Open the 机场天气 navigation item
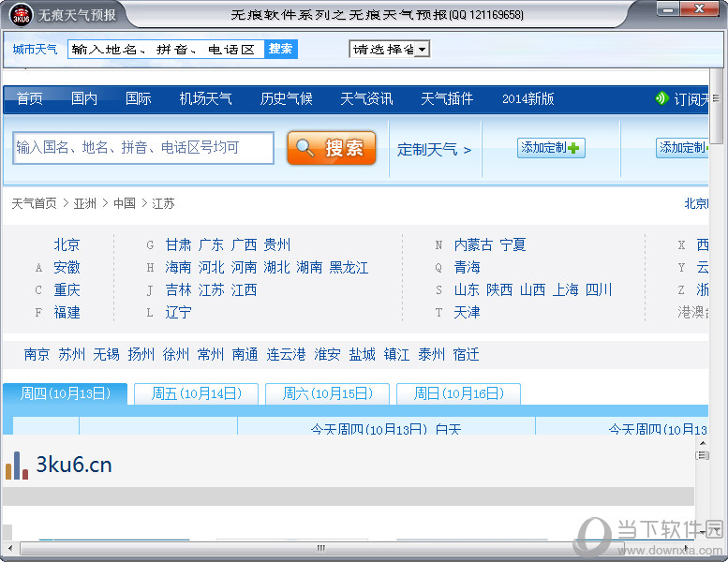728x562 pixels. point(206,98)
